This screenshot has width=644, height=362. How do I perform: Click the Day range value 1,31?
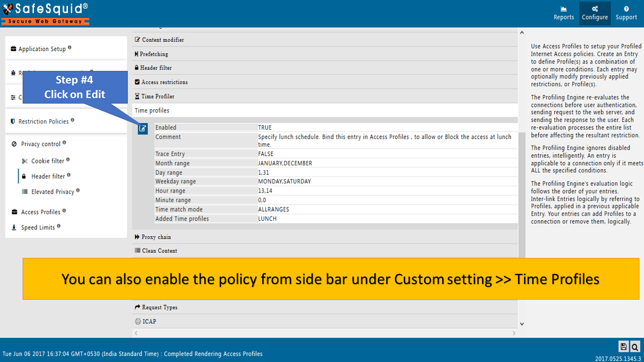263,172
